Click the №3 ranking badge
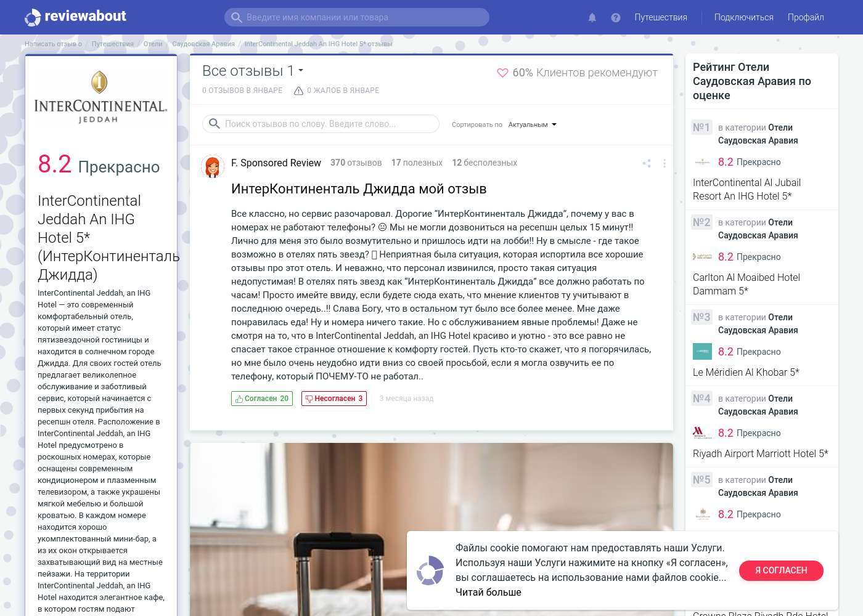This screenshot has height=616, width=863. click(x=701, y=317)
